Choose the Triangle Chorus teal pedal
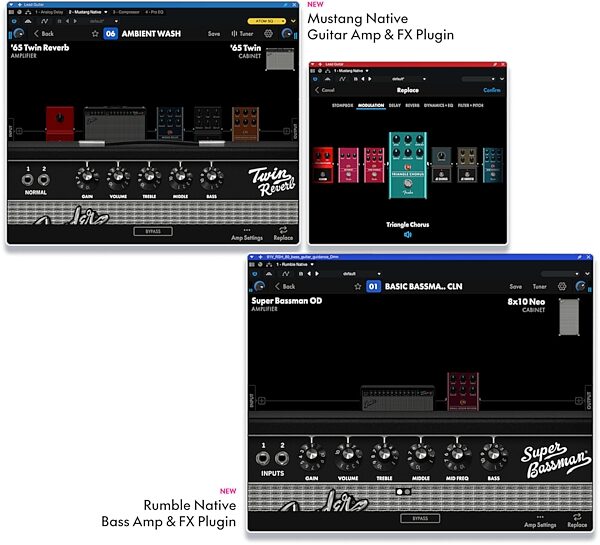Image resolution: width=600 pixels, height=545 pixels. point(408,165)
